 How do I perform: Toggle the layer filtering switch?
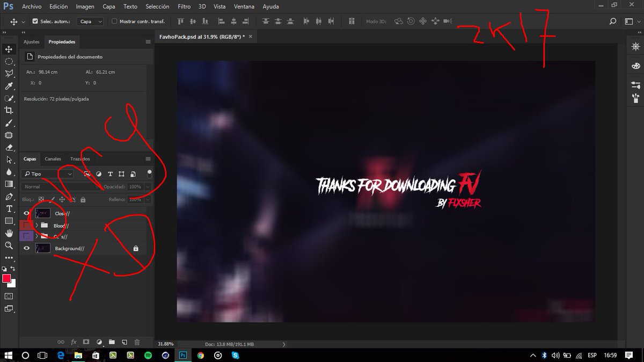pos(150,173)
